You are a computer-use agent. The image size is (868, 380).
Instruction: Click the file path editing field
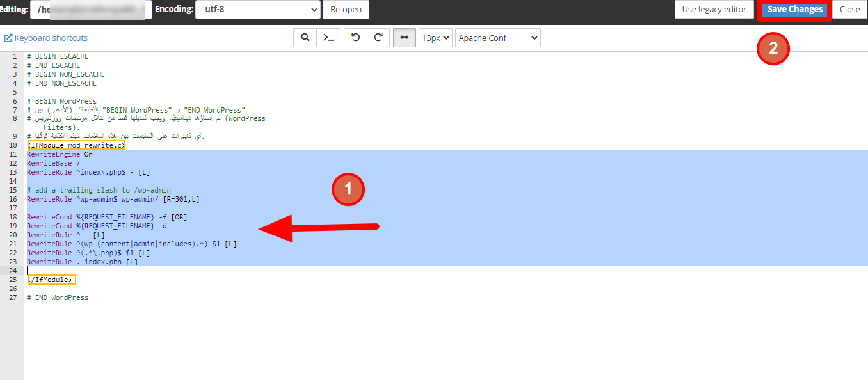click(90, 10)
